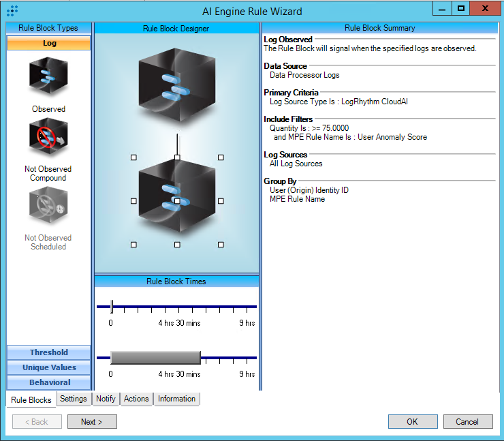Open the Information tab
The image size is (504, 441).
[176, 399]
